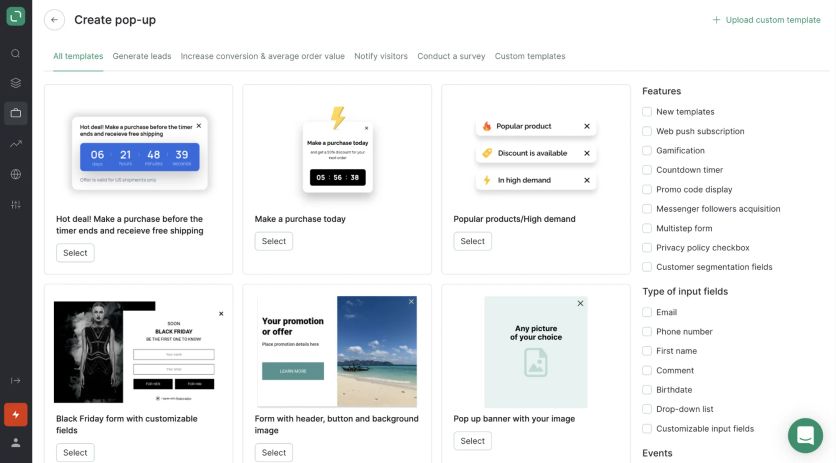The width and height of the screenshot is (836, 463).
Task: Open the chat support widget
Action: [805, 435]
